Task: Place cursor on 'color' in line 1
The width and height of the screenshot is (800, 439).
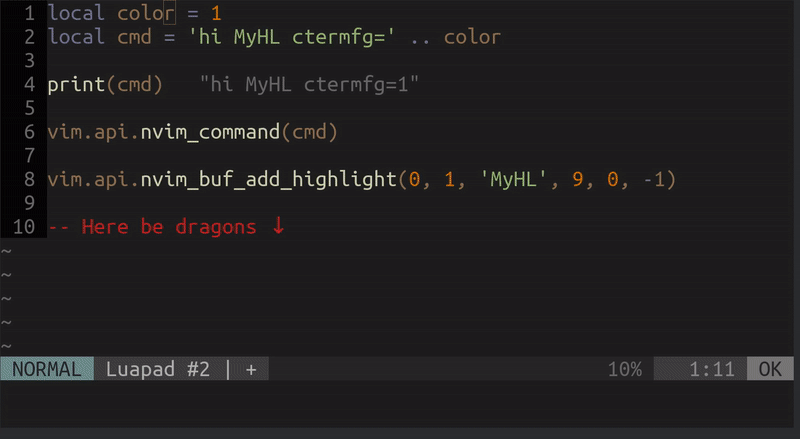Action: (x=146, y=13)
